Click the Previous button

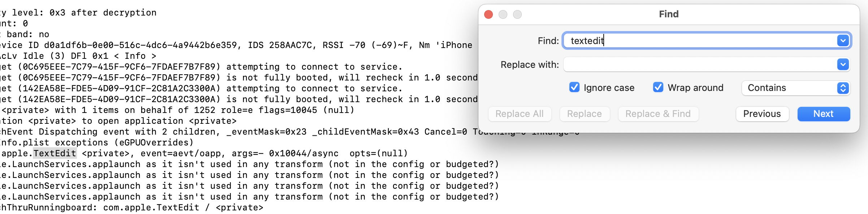(x=762, y=114)
